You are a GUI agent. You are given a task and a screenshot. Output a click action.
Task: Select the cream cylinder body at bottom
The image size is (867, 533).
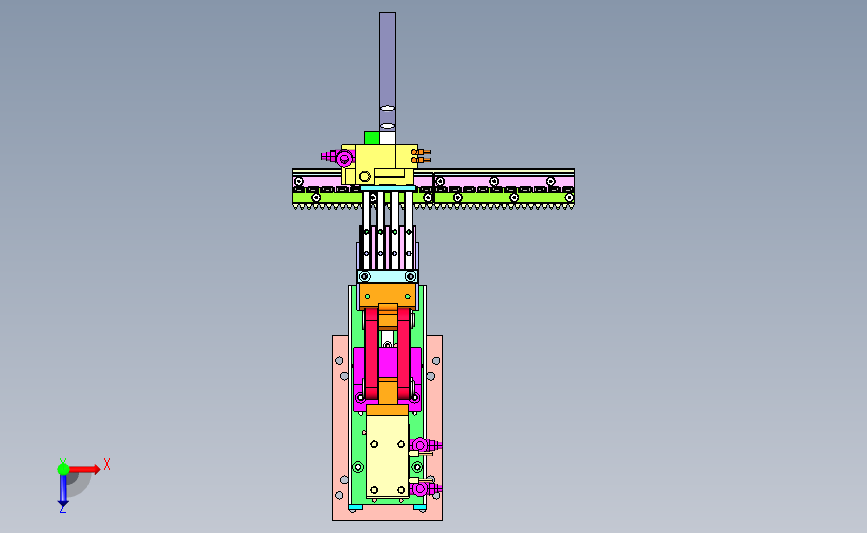point(387,457)
